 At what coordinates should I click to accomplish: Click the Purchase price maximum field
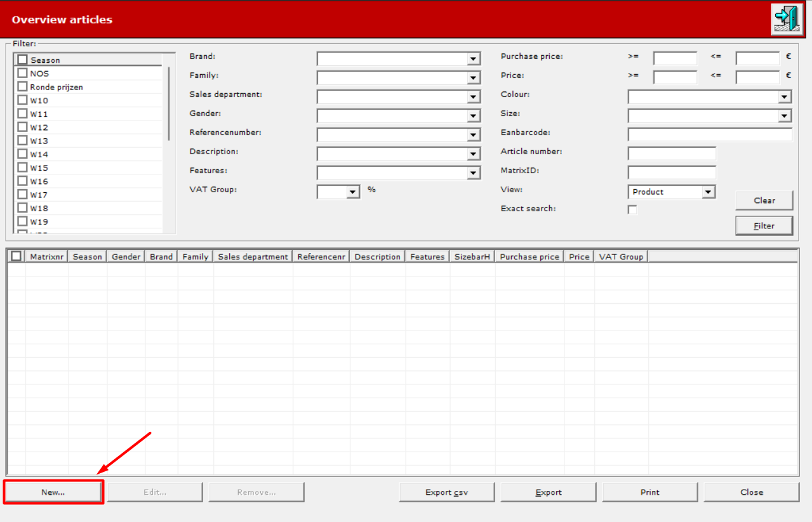point(757,59)
